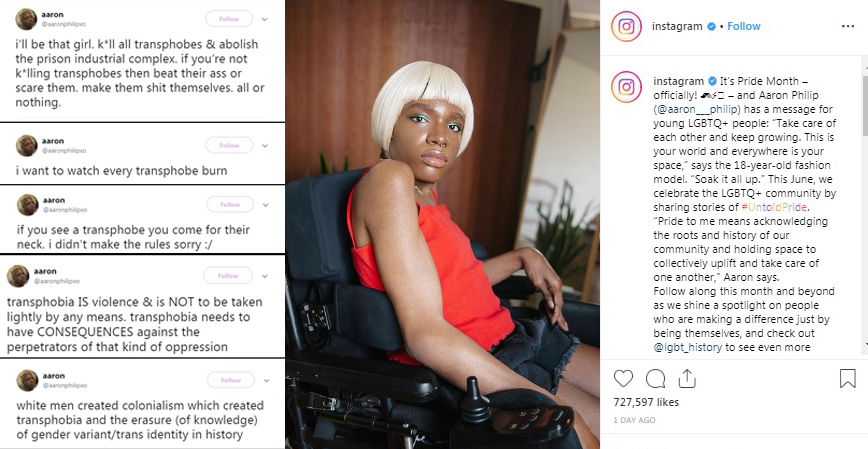
Task: Follow aaron on the first tweet
Action: click(x=229, y=19)
